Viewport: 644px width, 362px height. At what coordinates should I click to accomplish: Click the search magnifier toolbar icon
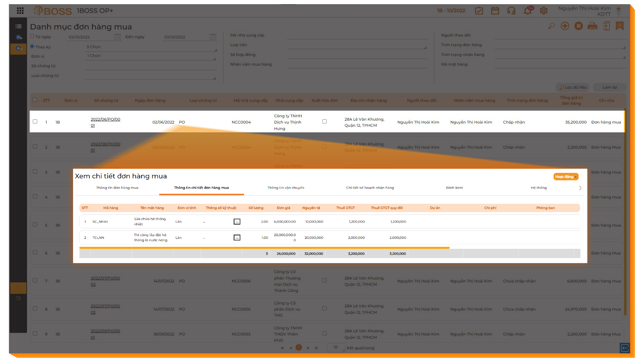(x=551, y=26)
